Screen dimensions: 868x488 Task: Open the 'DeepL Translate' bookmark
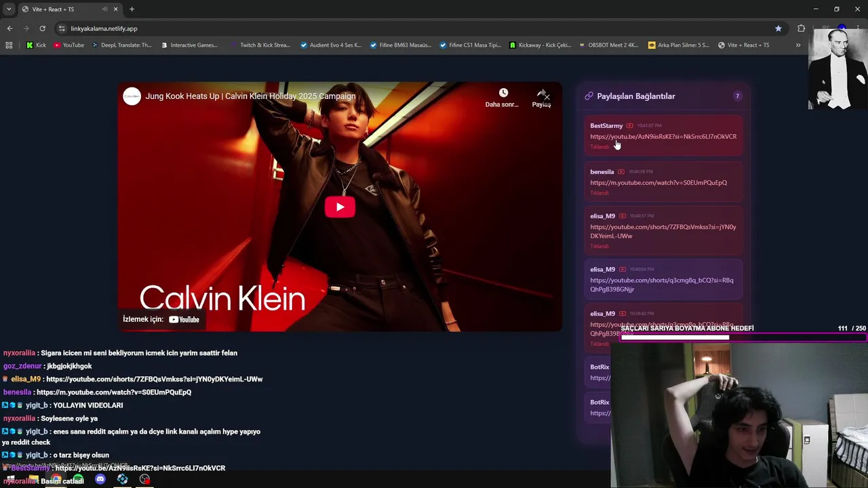pos(121,45)
